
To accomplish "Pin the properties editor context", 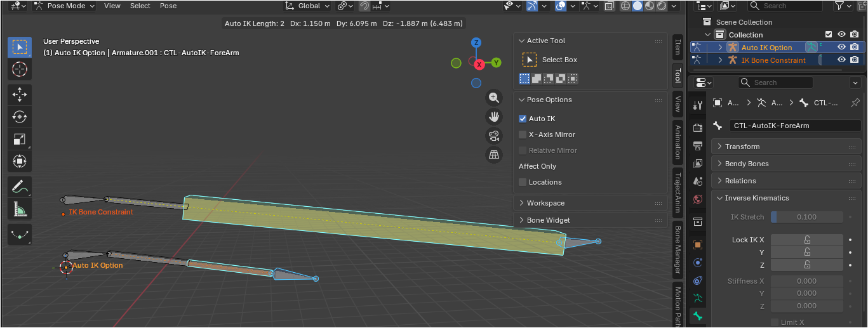I will coord(855,103).
